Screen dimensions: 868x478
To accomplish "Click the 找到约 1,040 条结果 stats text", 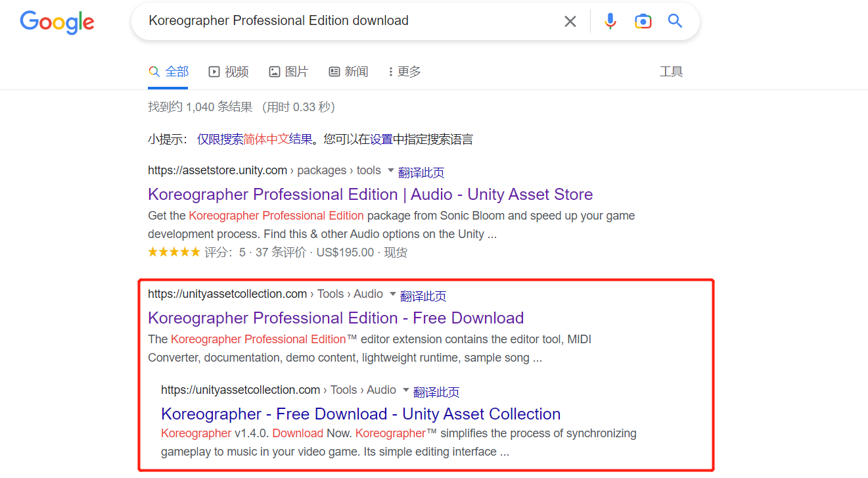I will [x=200, y=107].
